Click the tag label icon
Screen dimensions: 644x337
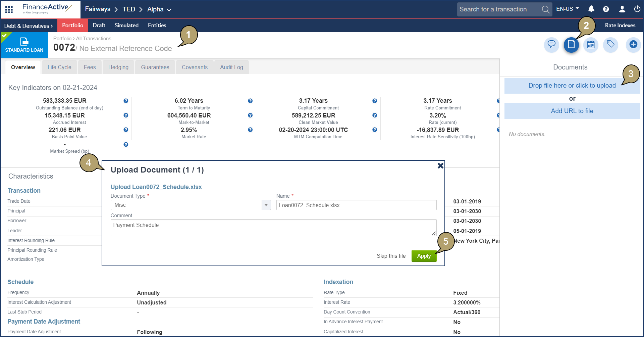(610, 45)
